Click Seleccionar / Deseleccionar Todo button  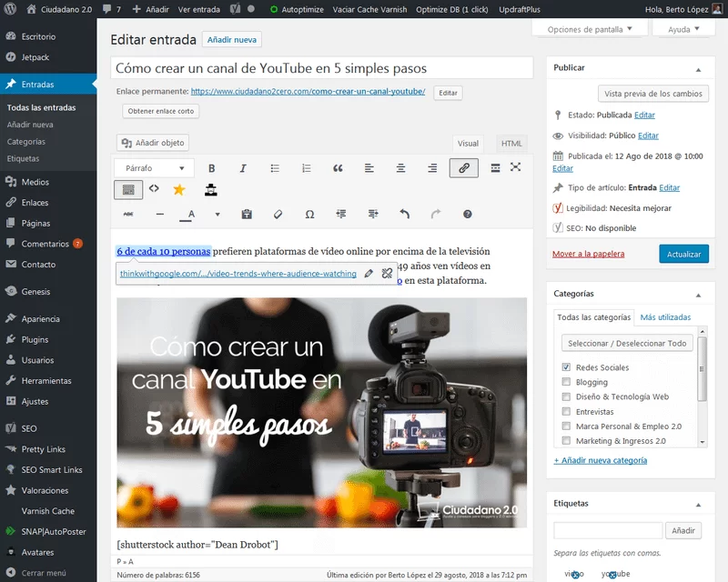click(627, 343)
